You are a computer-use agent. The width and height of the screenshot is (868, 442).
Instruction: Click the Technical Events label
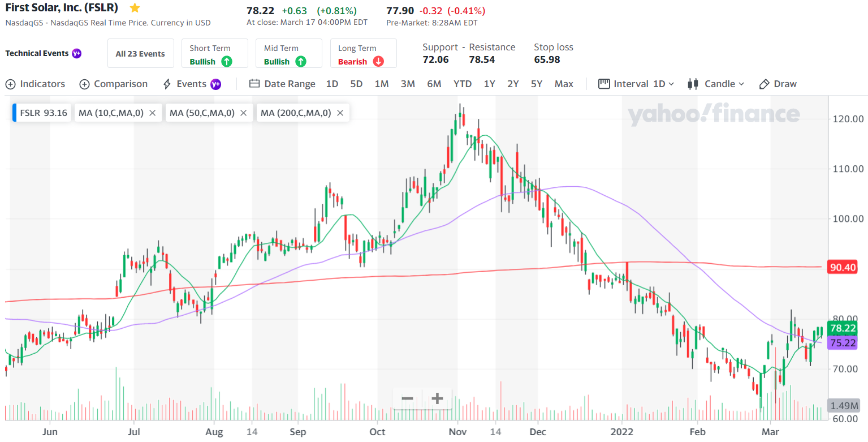coord(37,53)
